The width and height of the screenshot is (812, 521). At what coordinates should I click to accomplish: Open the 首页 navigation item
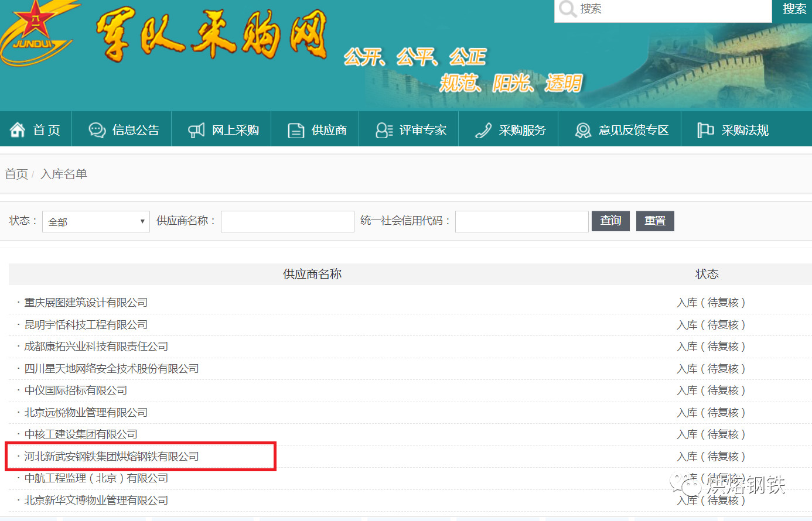click(36, 129)
